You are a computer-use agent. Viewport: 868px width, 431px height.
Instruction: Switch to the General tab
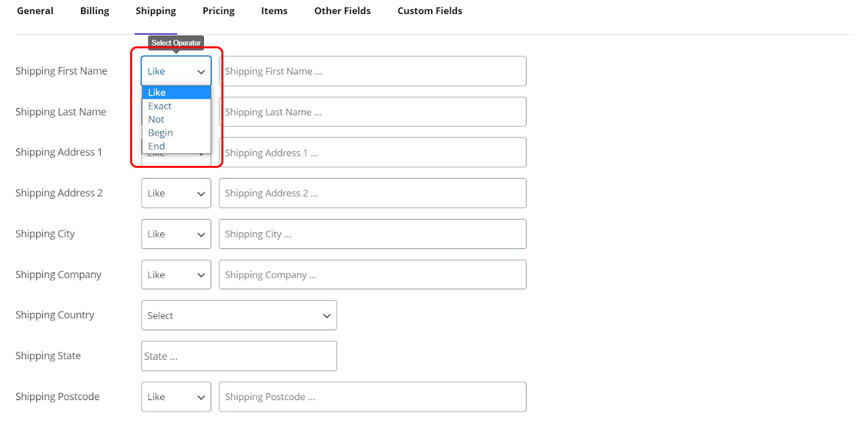(35, 11)
